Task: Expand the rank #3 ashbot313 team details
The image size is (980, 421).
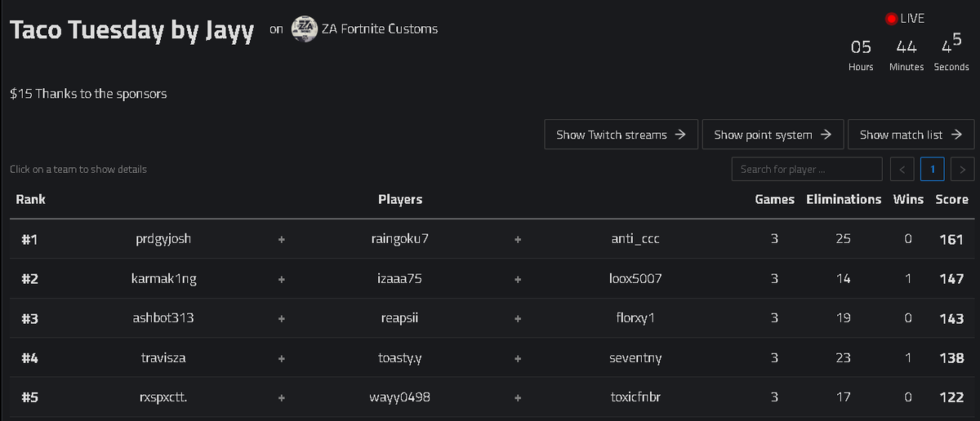Action: coord(490,319)
